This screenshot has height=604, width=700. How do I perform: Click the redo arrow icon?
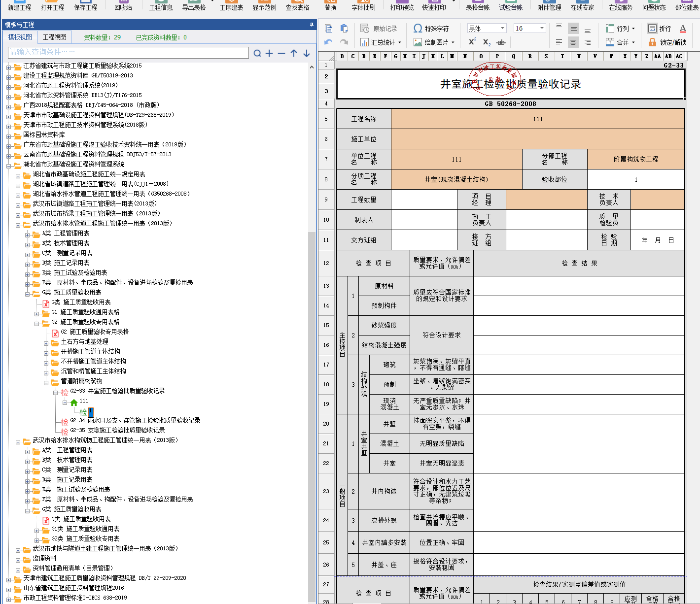pos(344,42)
